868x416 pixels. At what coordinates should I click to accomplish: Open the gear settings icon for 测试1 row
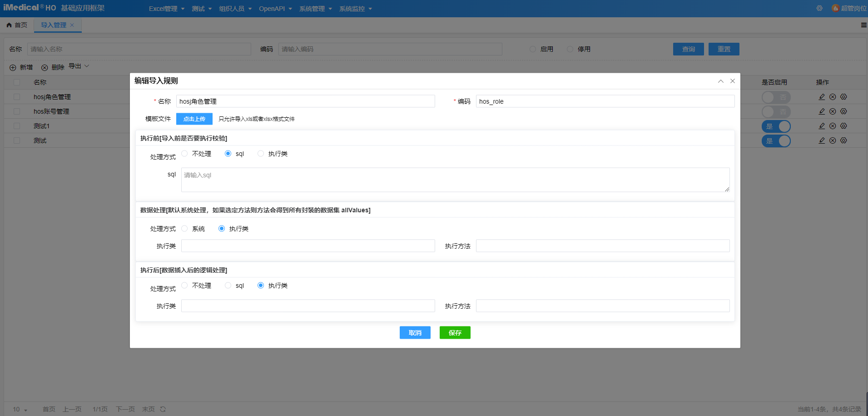(843, 126)
